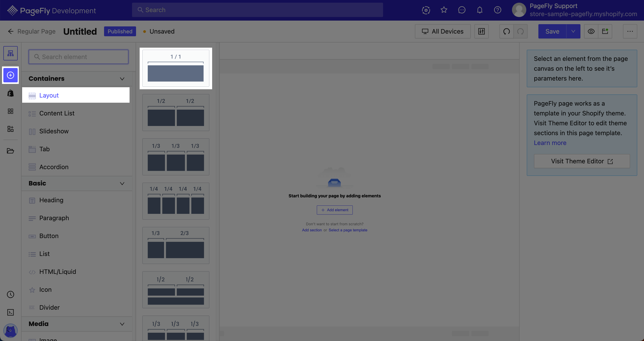Open the saved sections folder icon
Image resolution: width=644 pixels, height=341 pixels.
10,151
